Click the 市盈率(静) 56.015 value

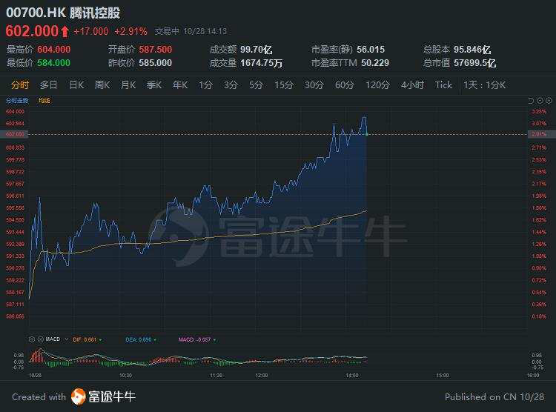tap(371, 49)
